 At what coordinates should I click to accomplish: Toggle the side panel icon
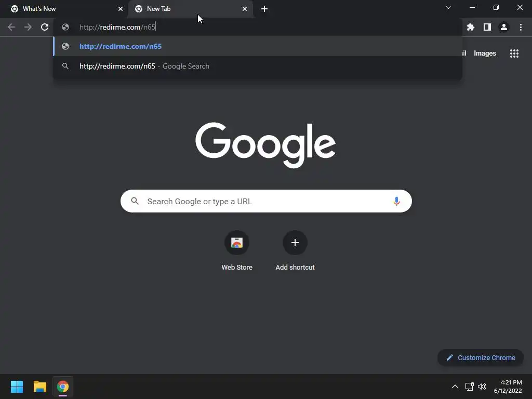[487, 27]
